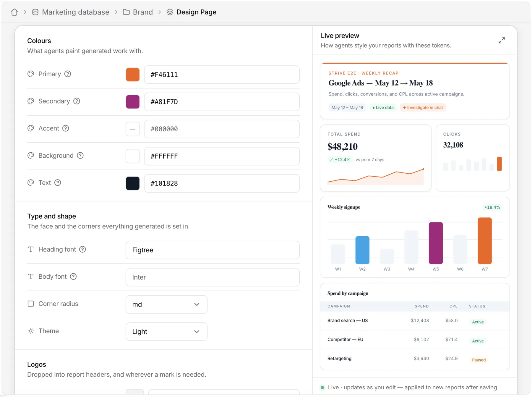Click the sun icon beside Theme
The width and height of the screenshot is (532, 397).
31,331
